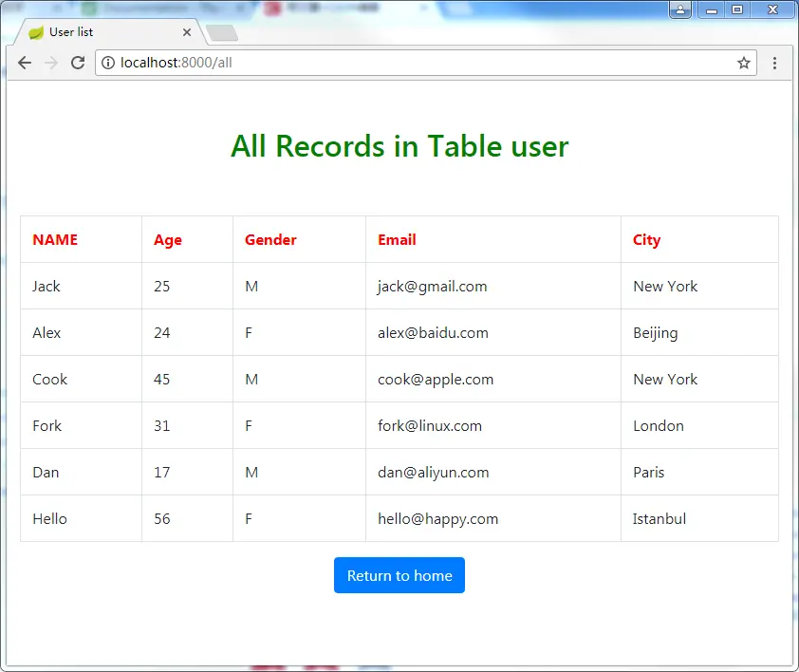Click gender F in Fork's row
This screenshot has width=799, height=672.
click(249, 426)
